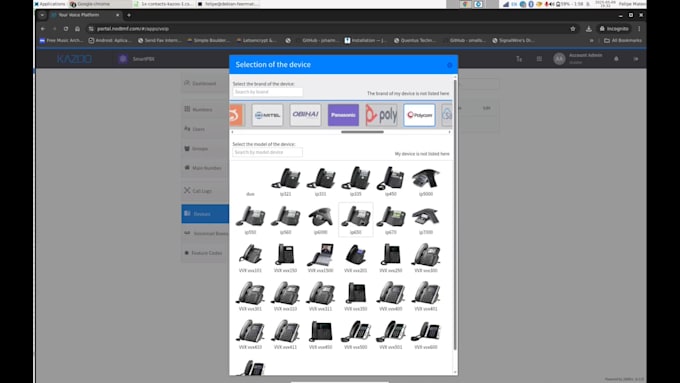Choose the Panasonic brand tile
680x383 pixels.
click(343, 115)
